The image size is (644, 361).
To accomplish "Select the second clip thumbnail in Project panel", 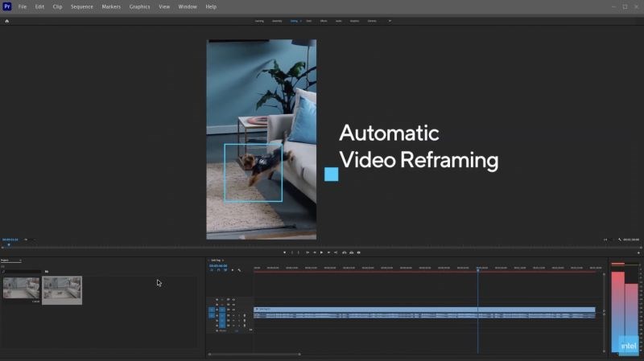I will (62, 289).
